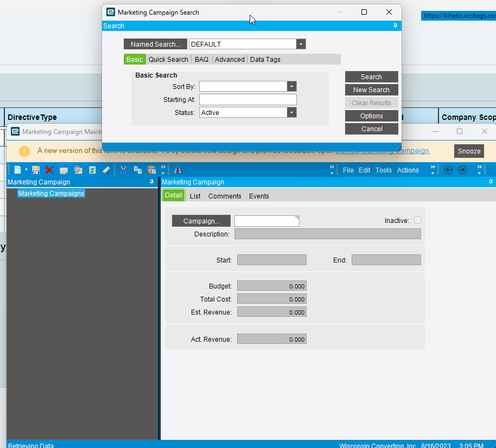This screenshot has height=448, width=496.
Task: Clear the form using eraser icon
Action: tap(106, 170)
